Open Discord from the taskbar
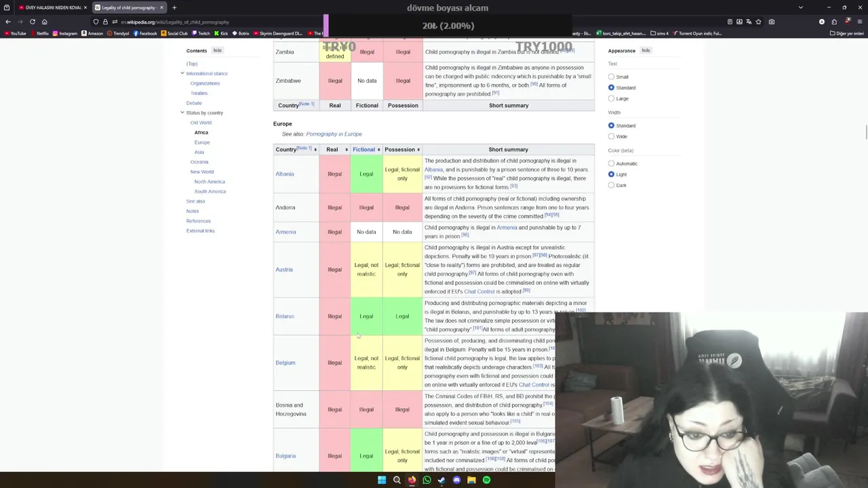Image resolution: width=868 pixels, height=488 pixels. tap(456, 480)
